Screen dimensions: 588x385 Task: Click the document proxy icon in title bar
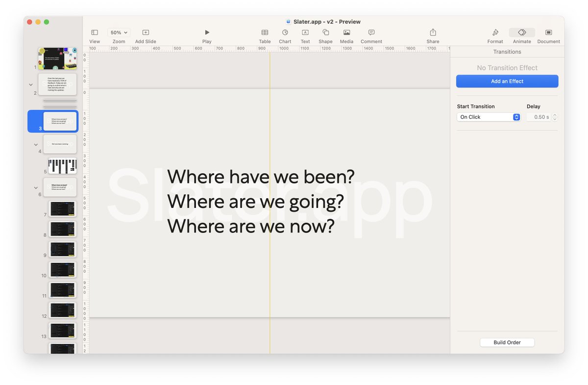[289, 22]
